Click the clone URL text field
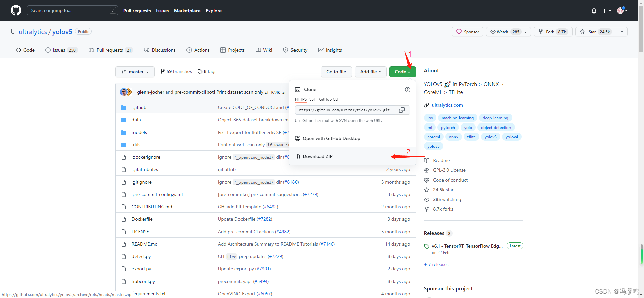The width and height of the screenshot is (644, 298). click(345, 110)
